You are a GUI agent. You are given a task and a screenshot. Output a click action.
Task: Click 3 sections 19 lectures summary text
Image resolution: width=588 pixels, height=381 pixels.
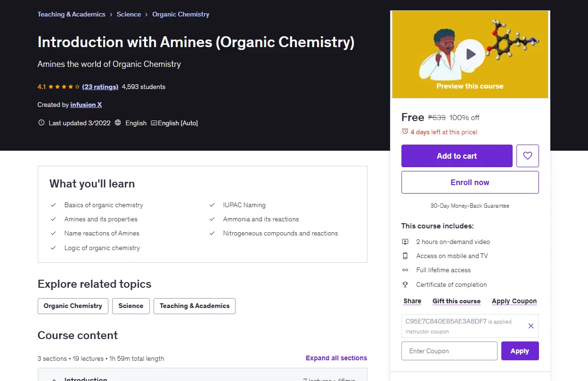coord(101,358)
